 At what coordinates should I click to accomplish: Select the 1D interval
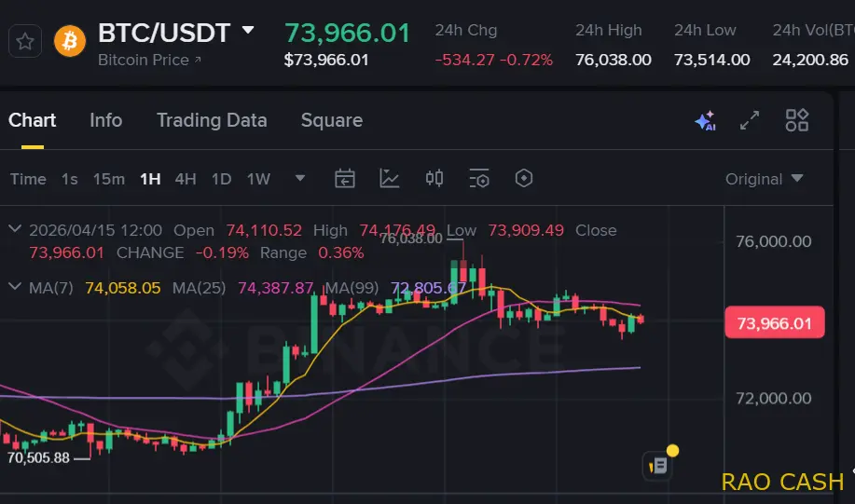click(x=221, y=179)
